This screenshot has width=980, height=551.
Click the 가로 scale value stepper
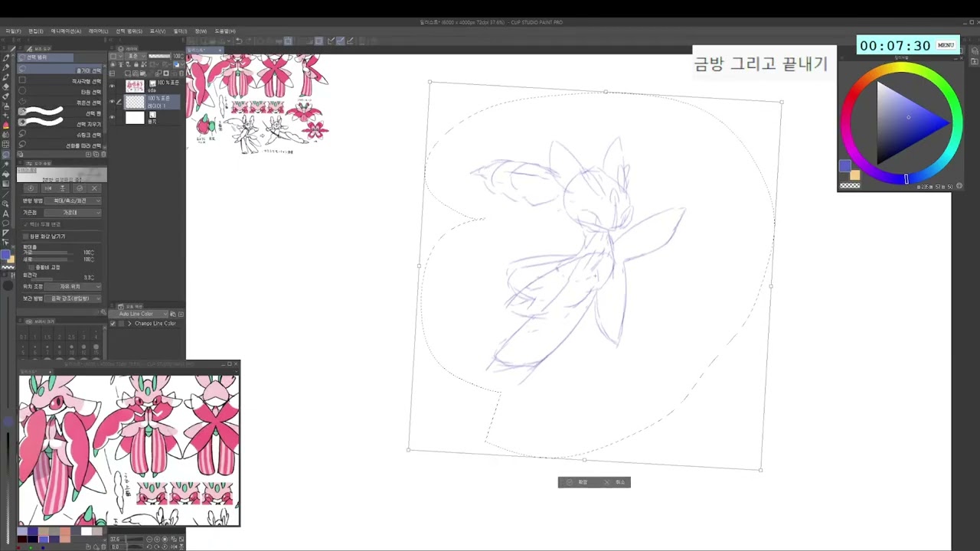(x=93, y=252)
